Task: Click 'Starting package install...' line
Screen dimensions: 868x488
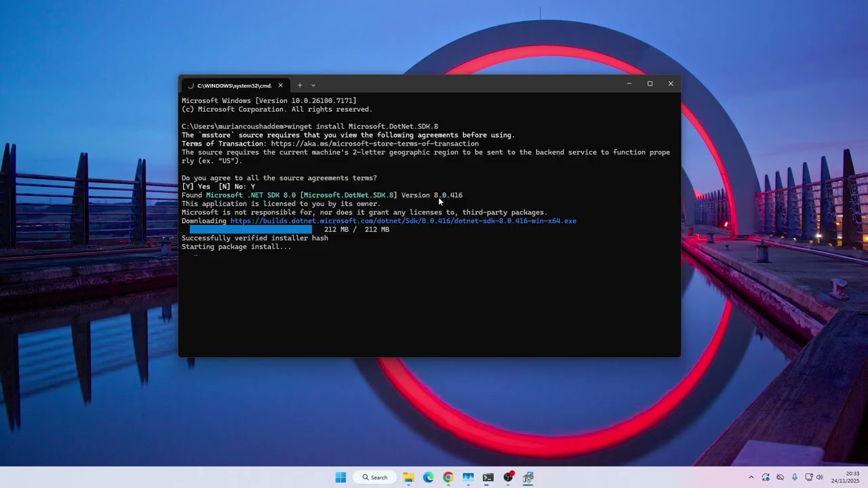Action: click(x=237, y=247)
